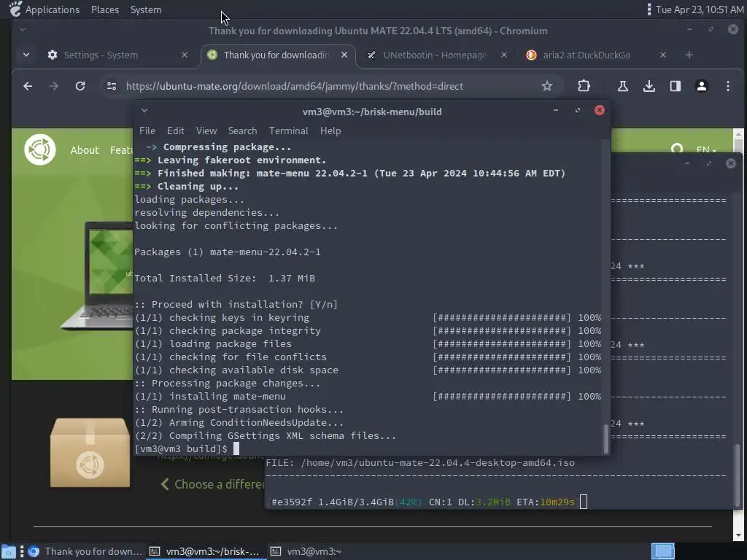Click the workspace switcher
747x560 pixels.
[x=662, y=551]
